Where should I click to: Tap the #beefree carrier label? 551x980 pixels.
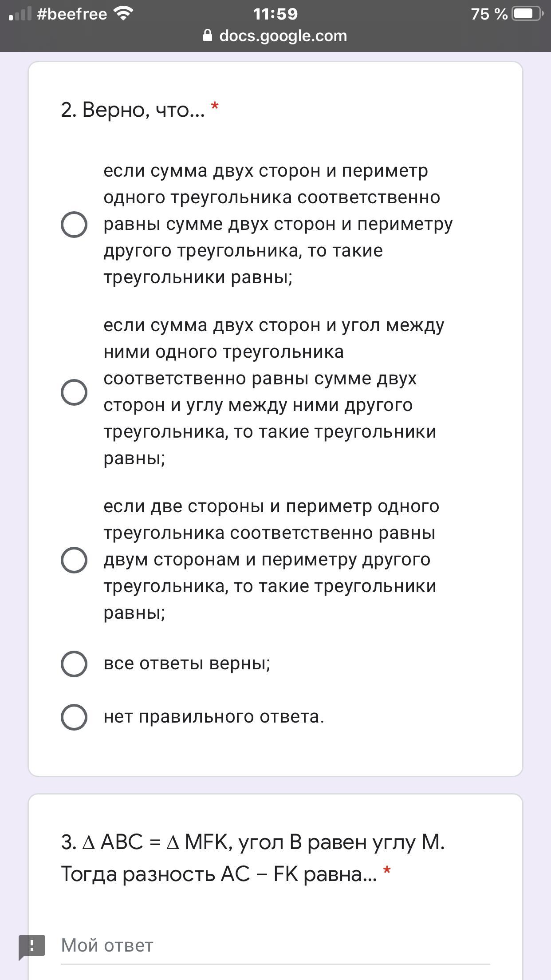click(x=72, y=14)
